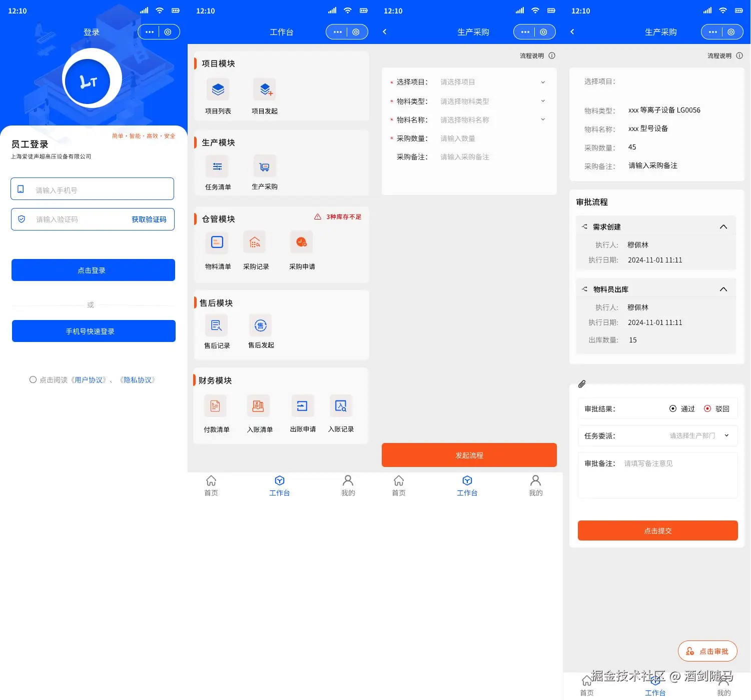The width and height of the screenshot is (751, 700).
Task: Open the 入账清单 icon
Action: coord(258,406)
